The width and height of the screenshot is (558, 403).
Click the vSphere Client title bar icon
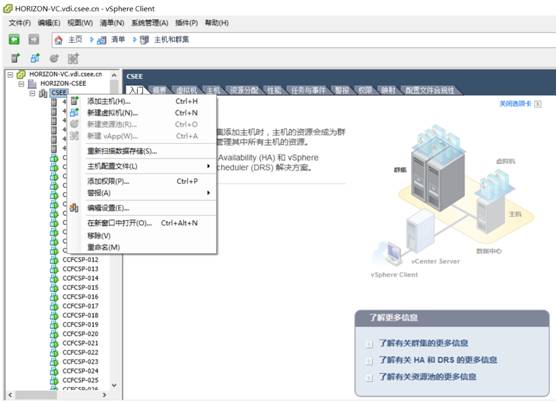point(7,8)
